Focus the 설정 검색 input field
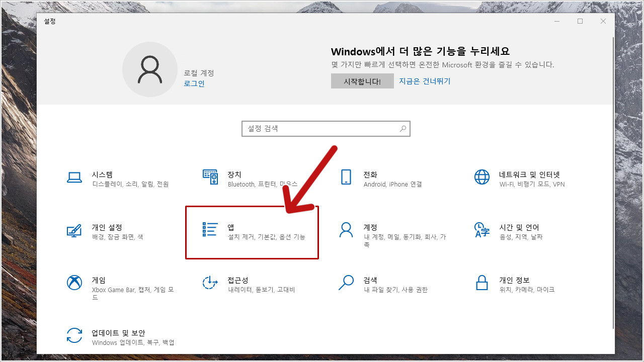Image resolution: width=644 pixels, height=362 pixels. coord(326,129)
